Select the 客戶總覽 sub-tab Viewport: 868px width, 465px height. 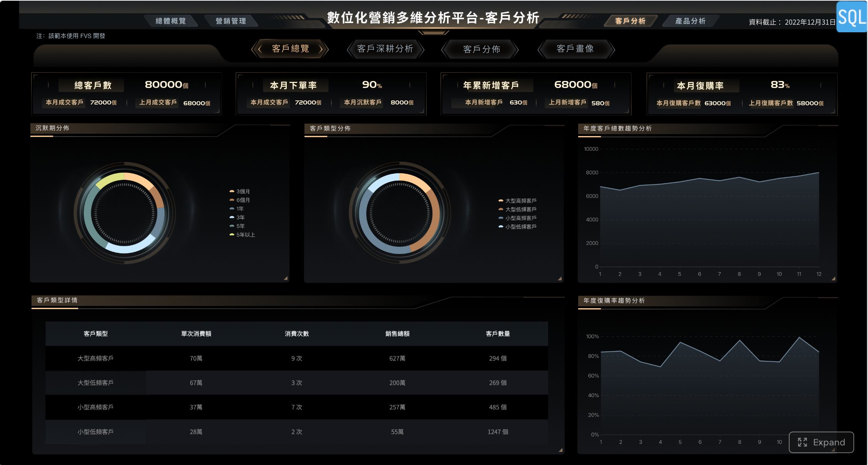290,49
